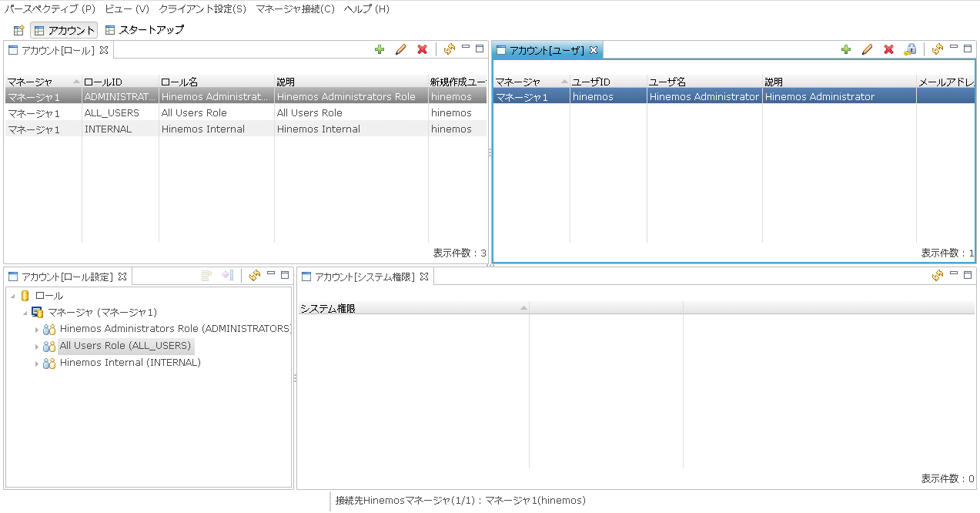Open the パースペクティブ (P) menu

(50, 9)
